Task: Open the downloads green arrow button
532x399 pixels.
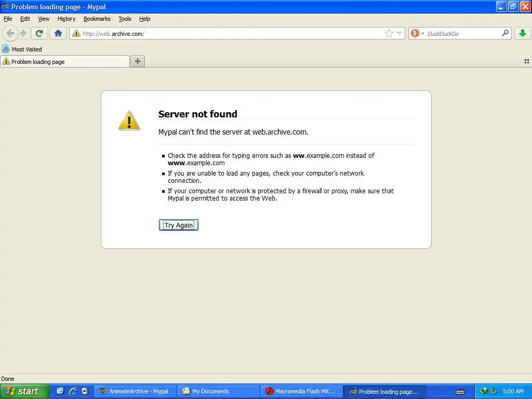Action: point(523,33)
